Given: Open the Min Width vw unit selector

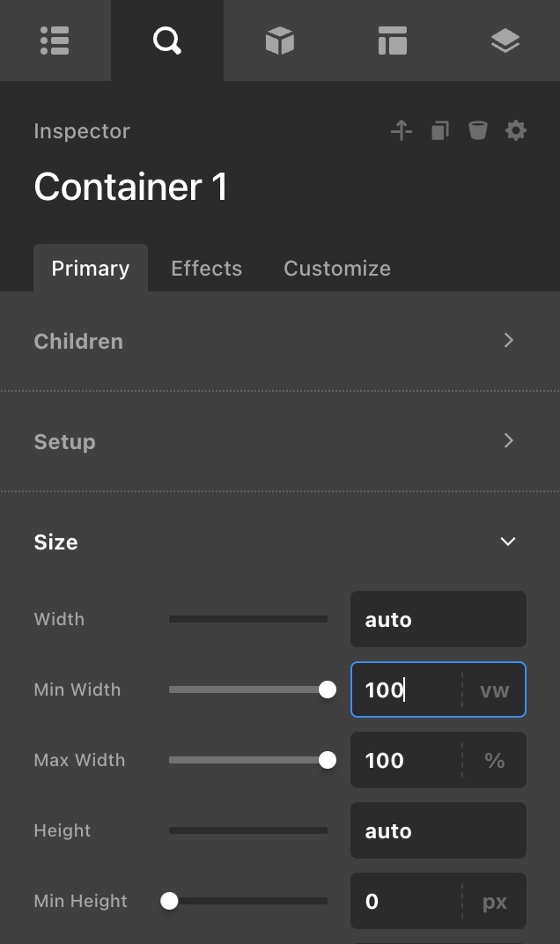Looking at the screenshot, I should point(494,690).
